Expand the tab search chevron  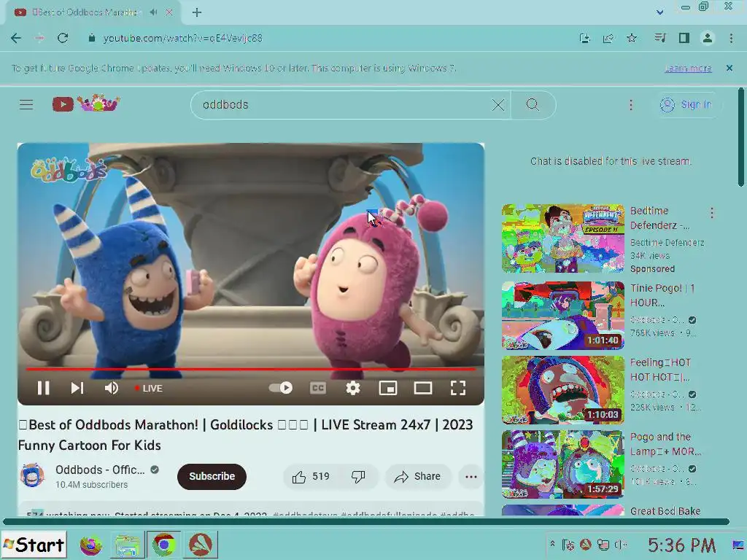tap(659, 12)
